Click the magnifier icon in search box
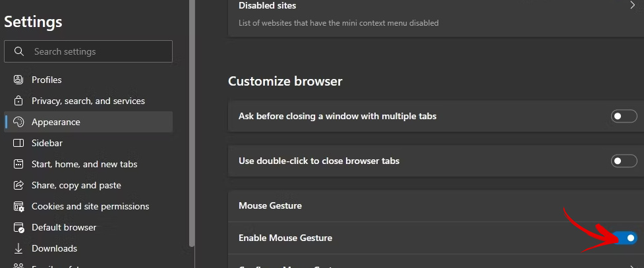This screenshot has width=644, height=268. [18, 51]
